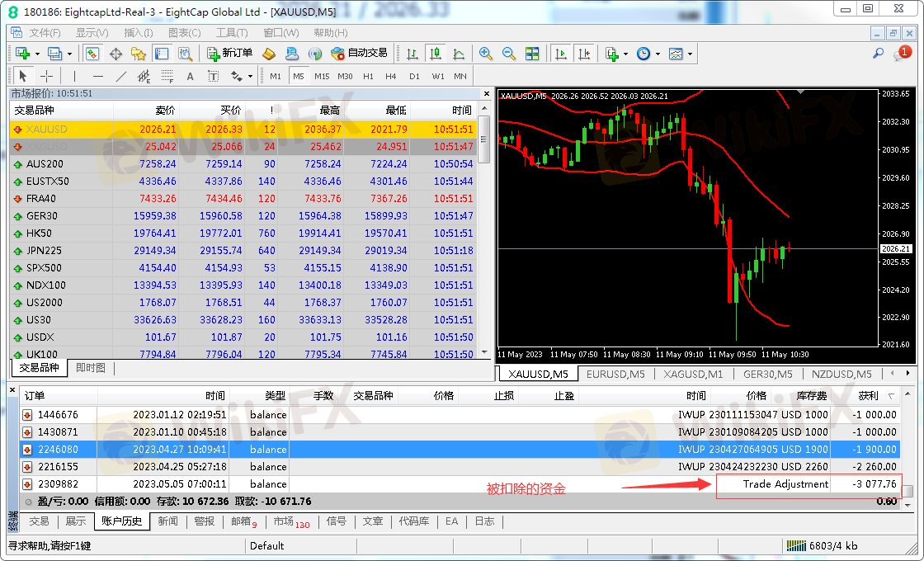
Task: Open the 文件(F) menu
Action: (x=45, y=33)
